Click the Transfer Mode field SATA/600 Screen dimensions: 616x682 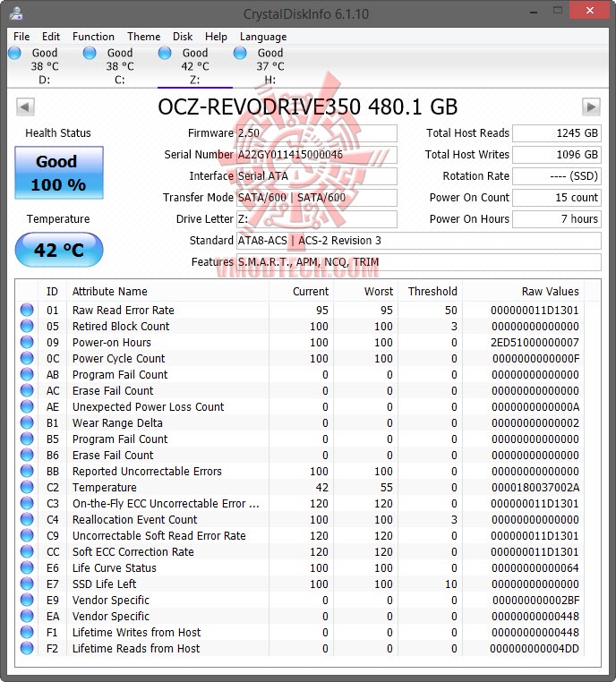click(x=317, y=198)
